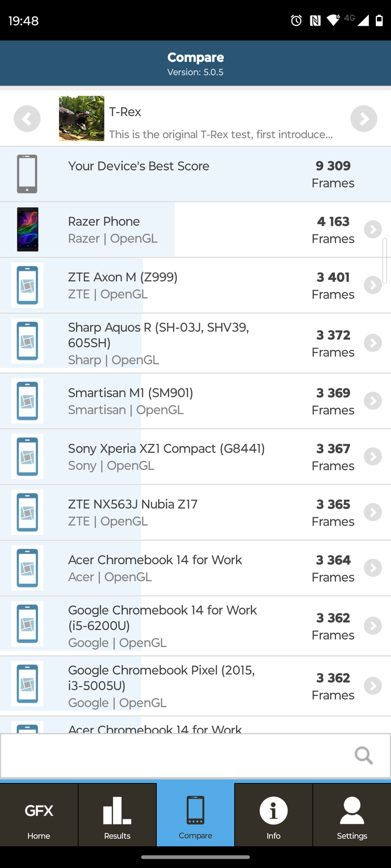
Task: Tap the ZTE Axon M device icon
Action: pyautogui.click(x=28, y=285)
